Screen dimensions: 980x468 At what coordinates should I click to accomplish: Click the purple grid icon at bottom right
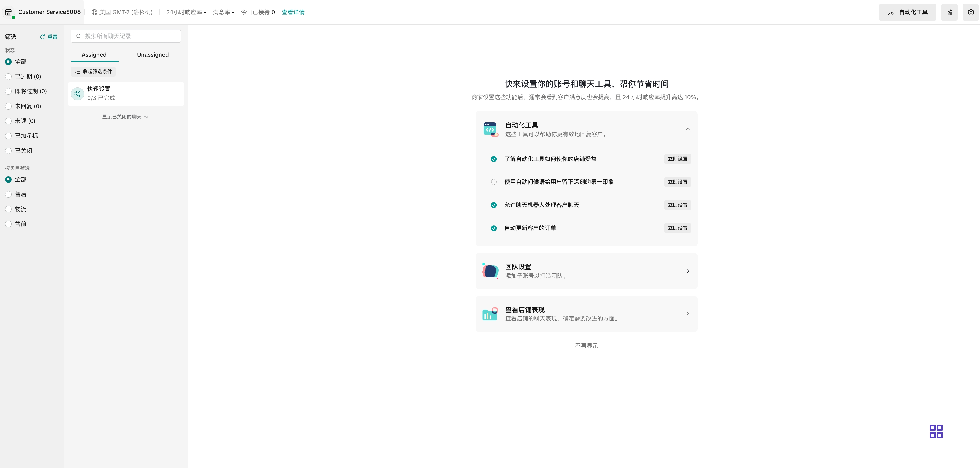936,431
